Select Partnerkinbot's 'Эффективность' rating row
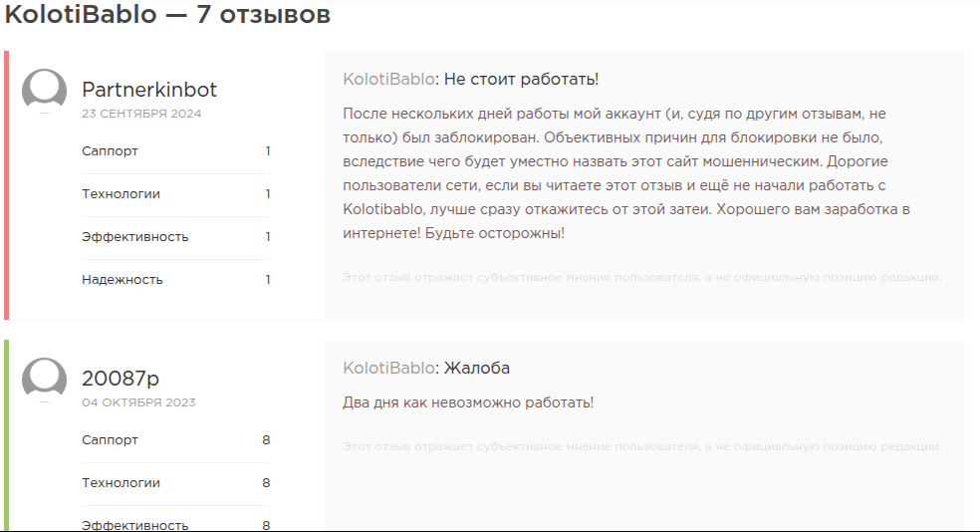The width and height of the screenshot is (980, 532). tap(175, 237)
